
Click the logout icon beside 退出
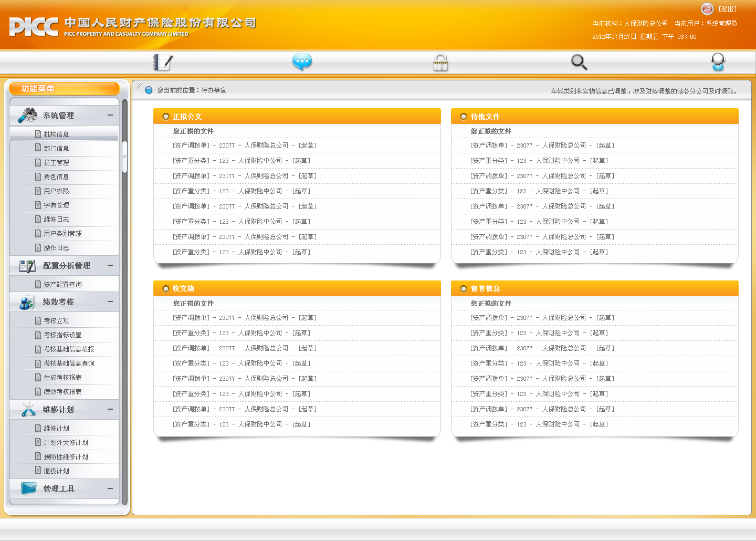(707, 8)
